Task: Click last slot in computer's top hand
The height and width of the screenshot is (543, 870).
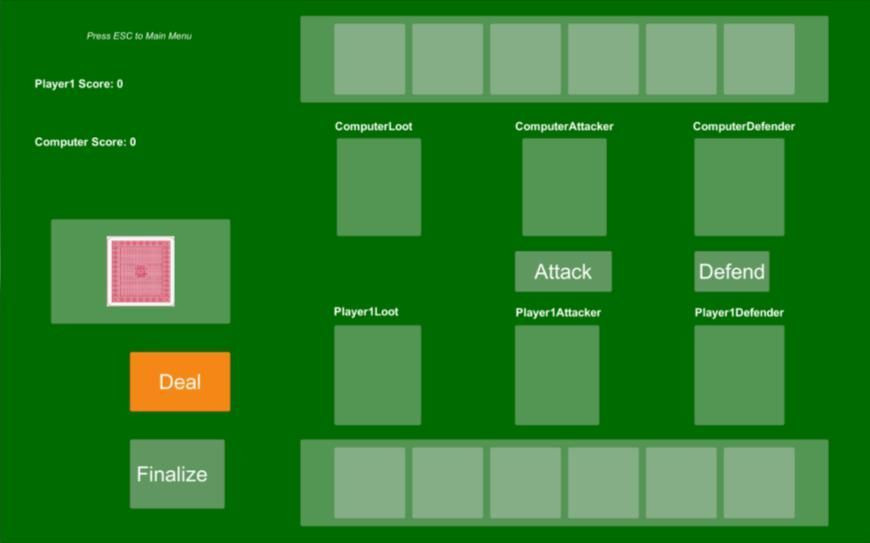Action: [x=759, y=59]
